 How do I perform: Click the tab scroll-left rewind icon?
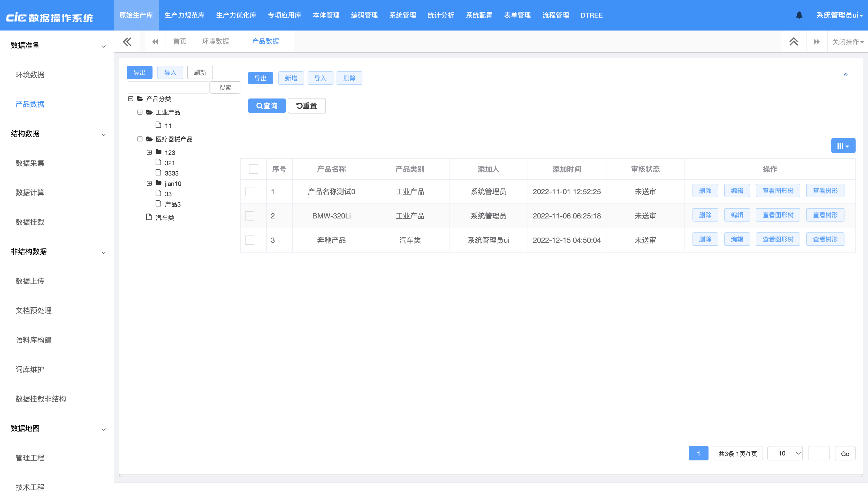(x=155, y=42)
